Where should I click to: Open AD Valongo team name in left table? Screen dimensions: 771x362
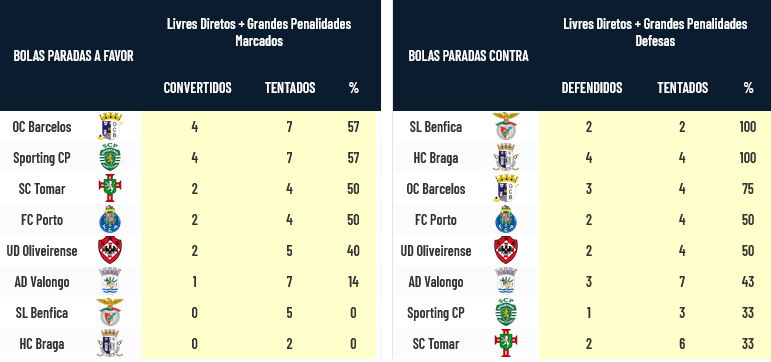tap(42, 282)
